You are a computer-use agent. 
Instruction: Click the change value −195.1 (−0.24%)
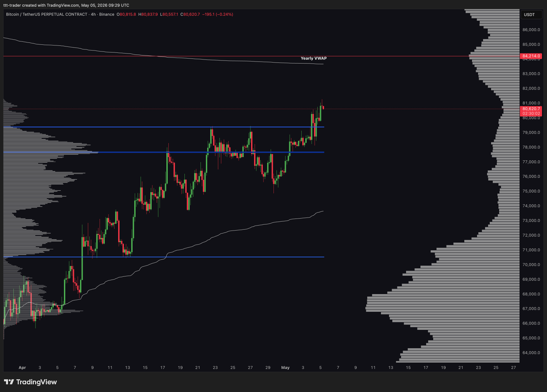218,15
